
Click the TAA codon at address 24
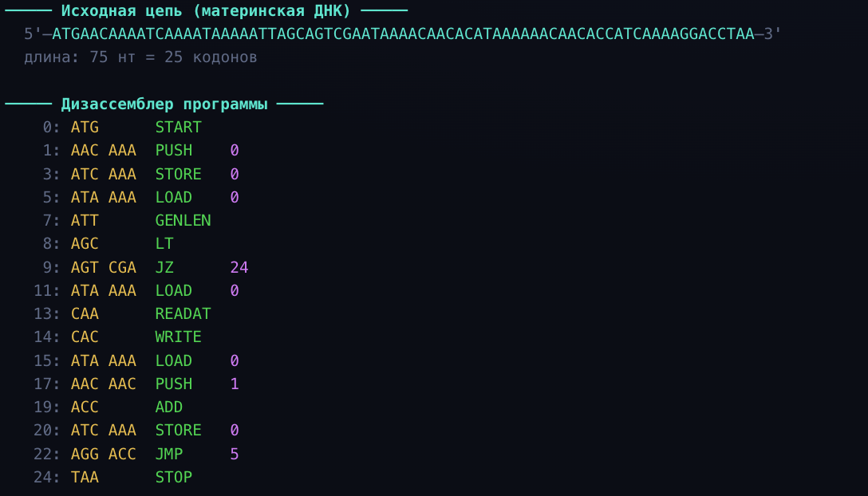click(x=85, y=478)
